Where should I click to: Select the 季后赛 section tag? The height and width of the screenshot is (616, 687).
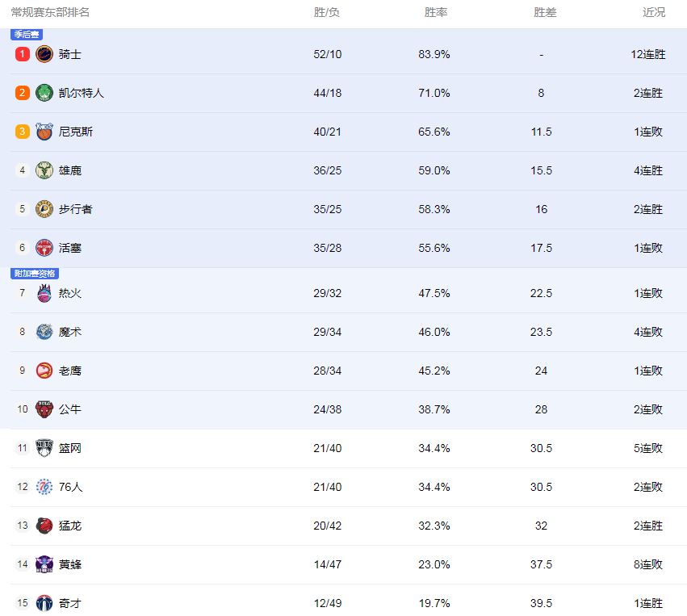tap(27, 34)
